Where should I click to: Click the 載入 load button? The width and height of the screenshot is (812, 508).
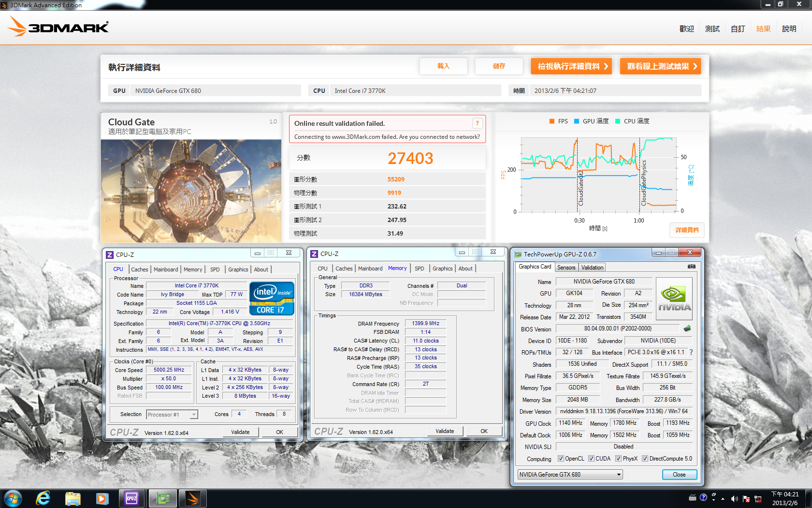444,66
